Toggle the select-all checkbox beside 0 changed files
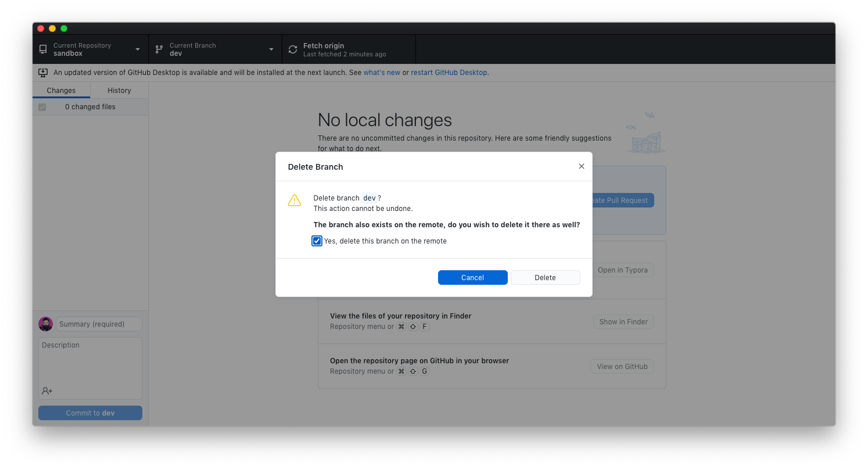 tap(42, 107)
